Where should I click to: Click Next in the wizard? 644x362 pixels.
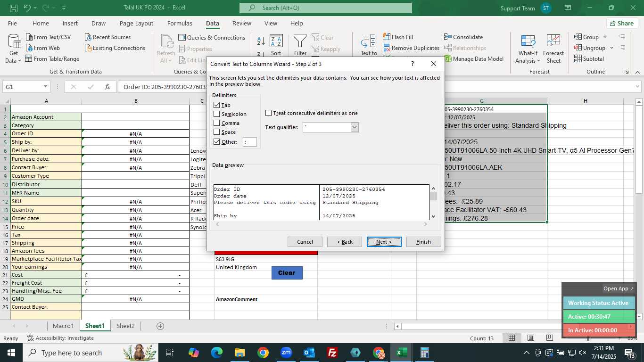pyautogui.click(x=384, y=242)
